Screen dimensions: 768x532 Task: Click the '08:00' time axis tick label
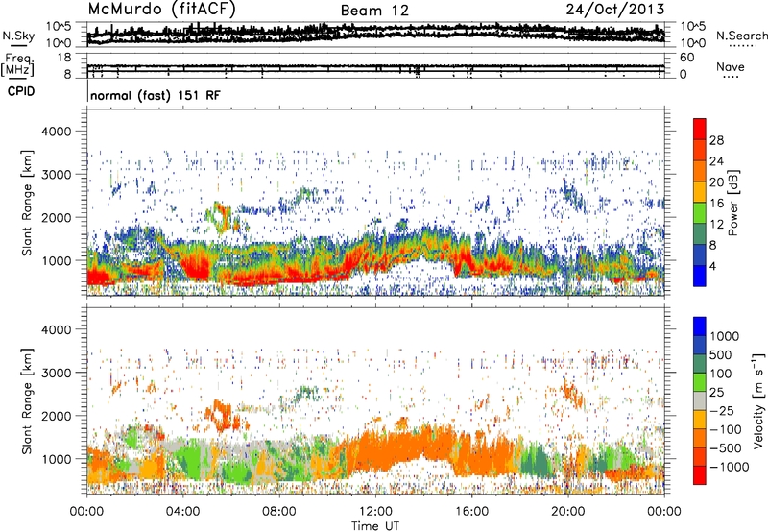pos(279,512)
